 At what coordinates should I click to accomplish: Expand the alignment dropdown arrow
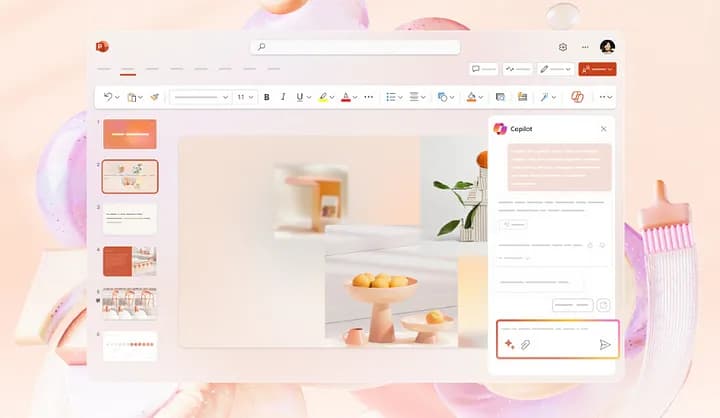pos(423,97)
